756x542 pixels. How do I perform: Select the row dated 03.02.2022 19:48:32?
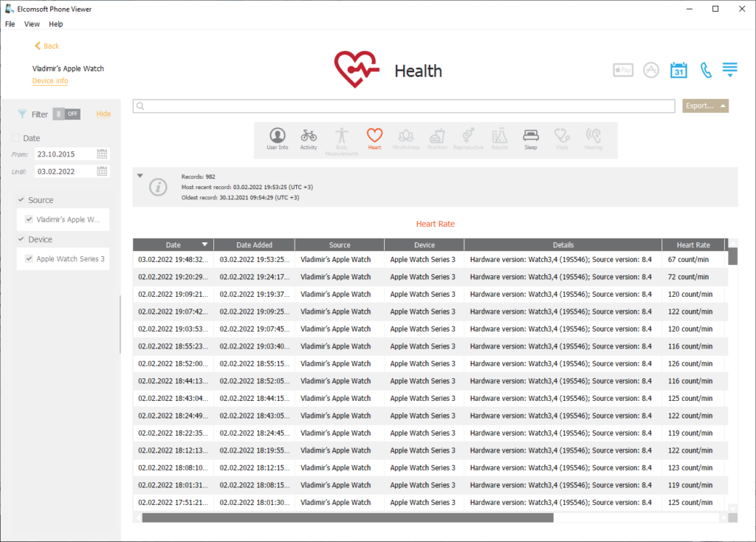pyautogui.click(x=430, y=259)
